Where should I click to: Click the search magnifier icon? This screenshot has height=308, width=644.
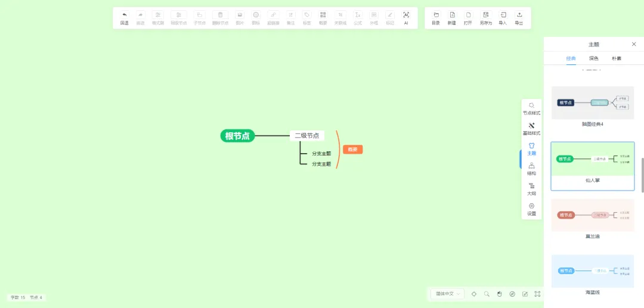coord(487,294)
